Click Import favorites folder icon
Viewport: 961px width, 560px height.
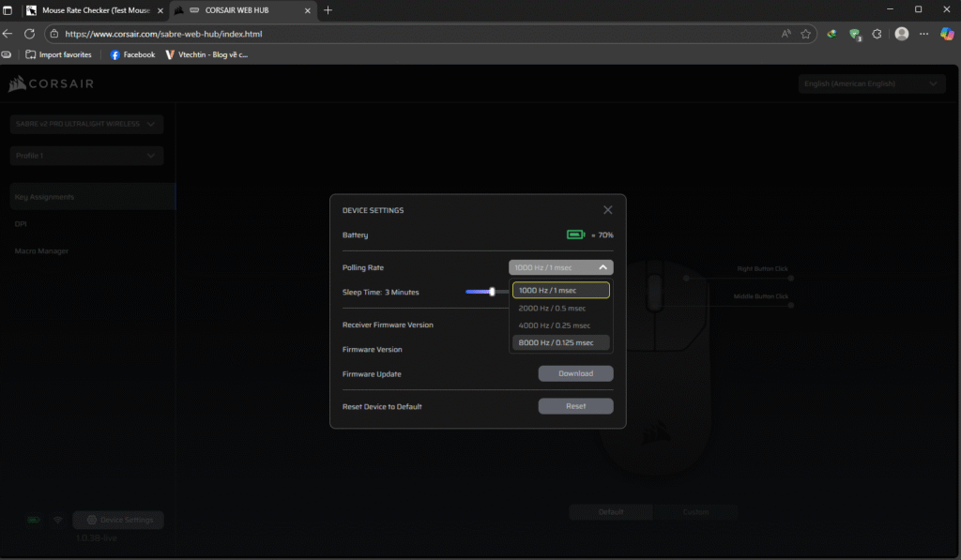click(31, 54)
